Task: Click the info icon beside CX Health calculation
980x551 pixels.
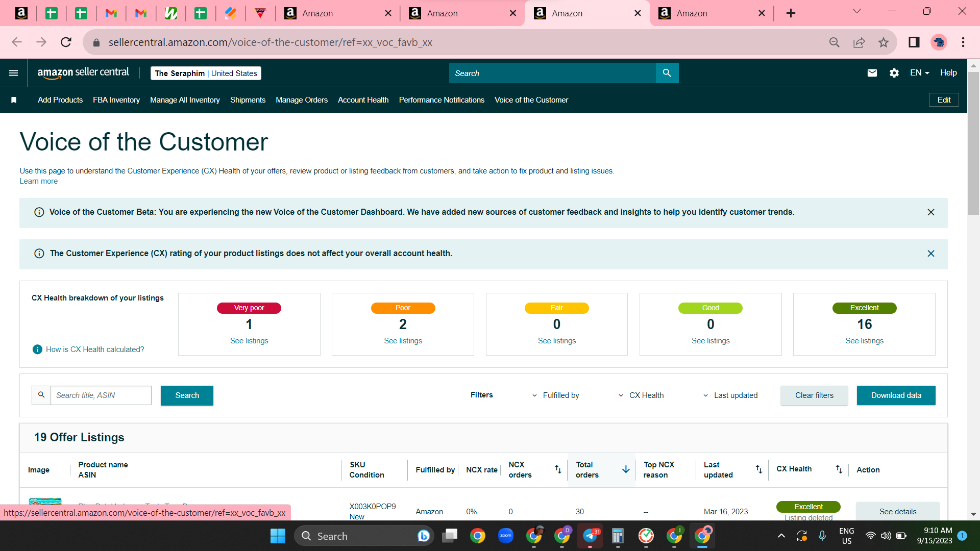Action: click(37, 349)
